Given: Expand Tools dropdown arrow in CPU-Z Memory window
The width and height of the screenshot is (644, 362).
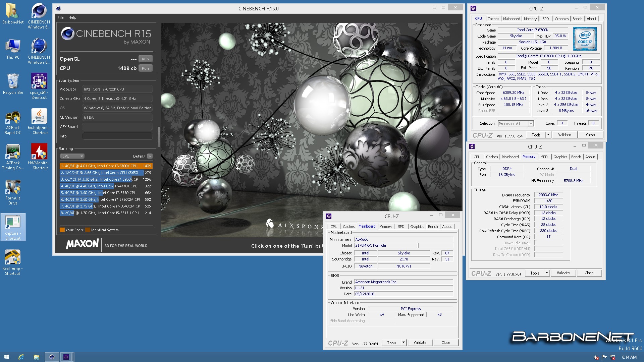Looking at the screenshot, I should (x=547, y=273).
